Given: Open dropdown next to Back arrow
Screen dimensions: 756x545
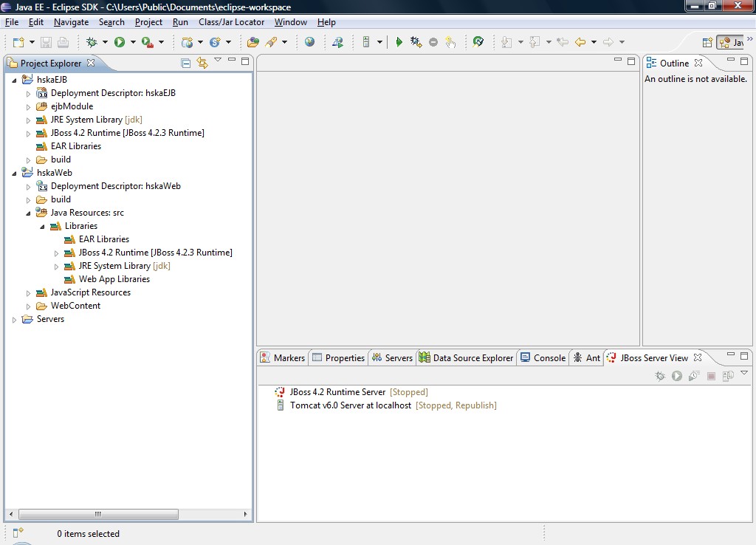Looking at the screenshot, I should click(x=594, y=42).
